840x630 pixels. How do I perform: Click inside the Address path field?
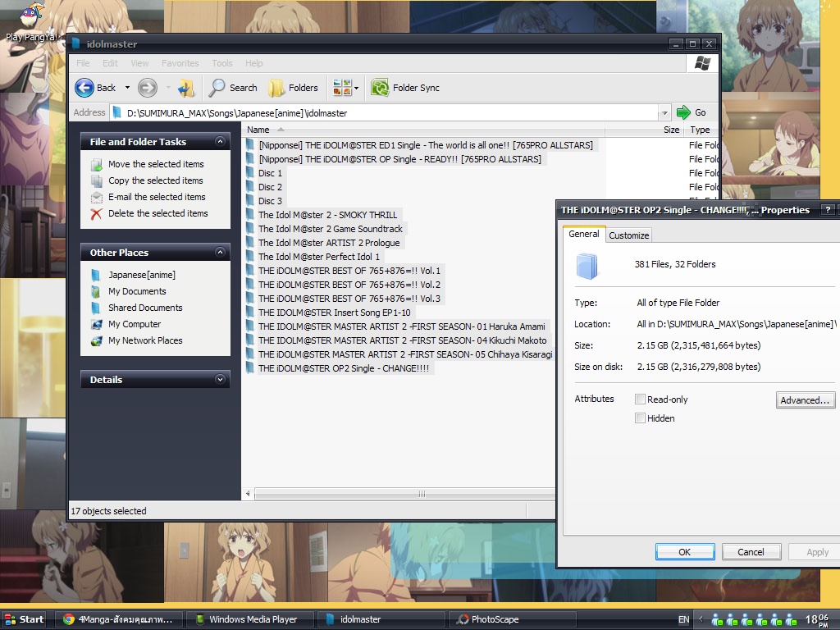pyautogui.click(x=385, y=113)
